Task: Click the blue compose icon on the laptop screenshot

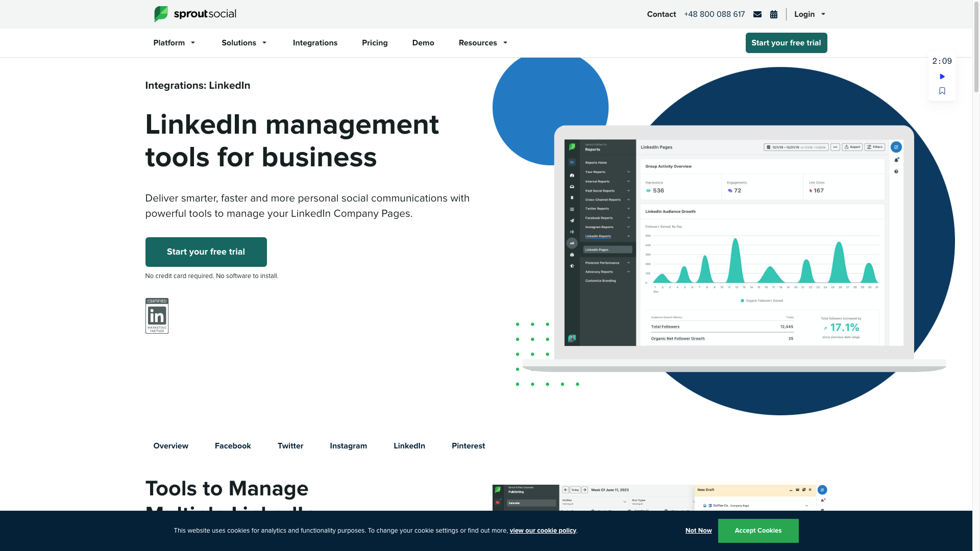Action: tap(896, 147)
